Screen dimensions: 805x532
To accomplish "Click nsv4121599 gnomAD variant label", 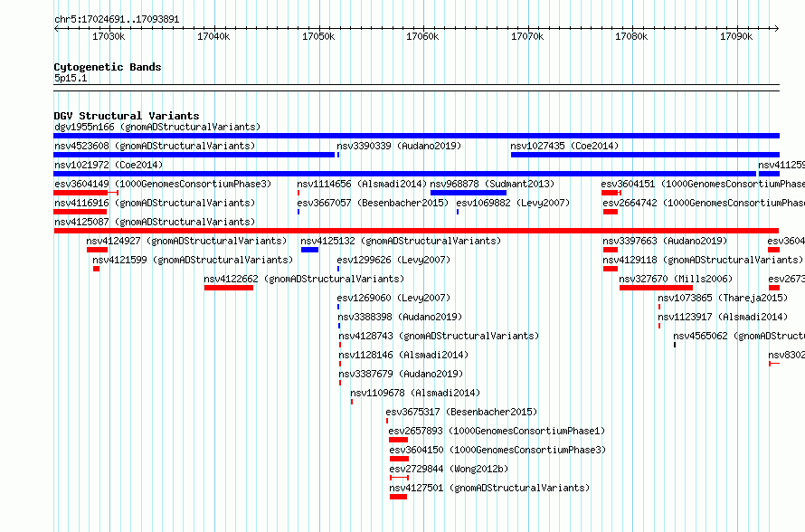I will (x=193, y=260).
